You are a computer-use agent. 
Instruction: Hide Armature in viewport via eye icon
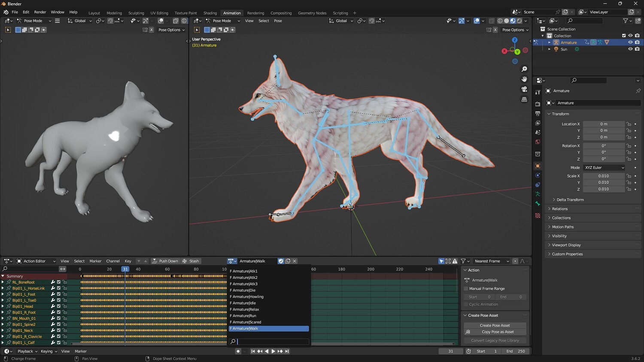630,42
